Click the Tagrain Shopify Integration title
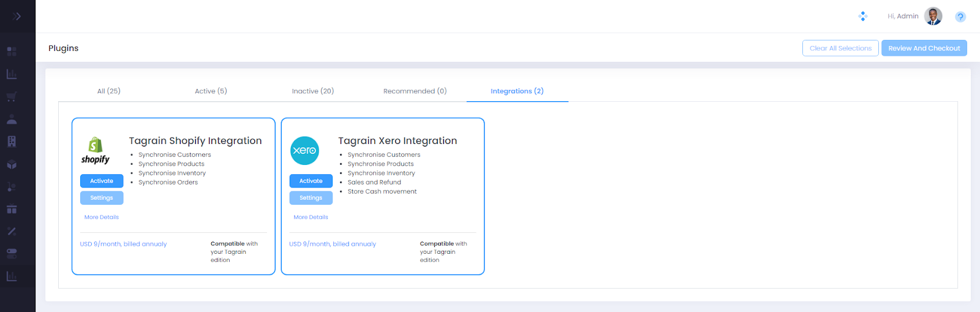 [195, 141]
